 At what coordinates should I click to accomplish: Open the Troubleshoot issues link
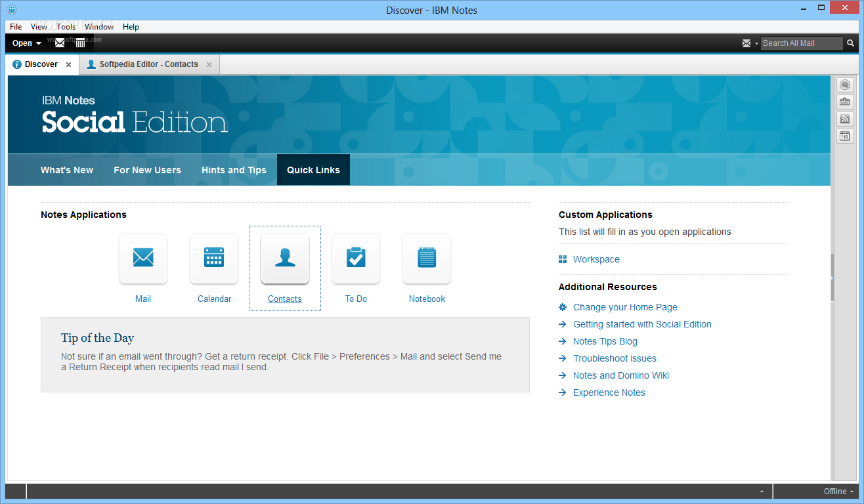coord(615,358)
